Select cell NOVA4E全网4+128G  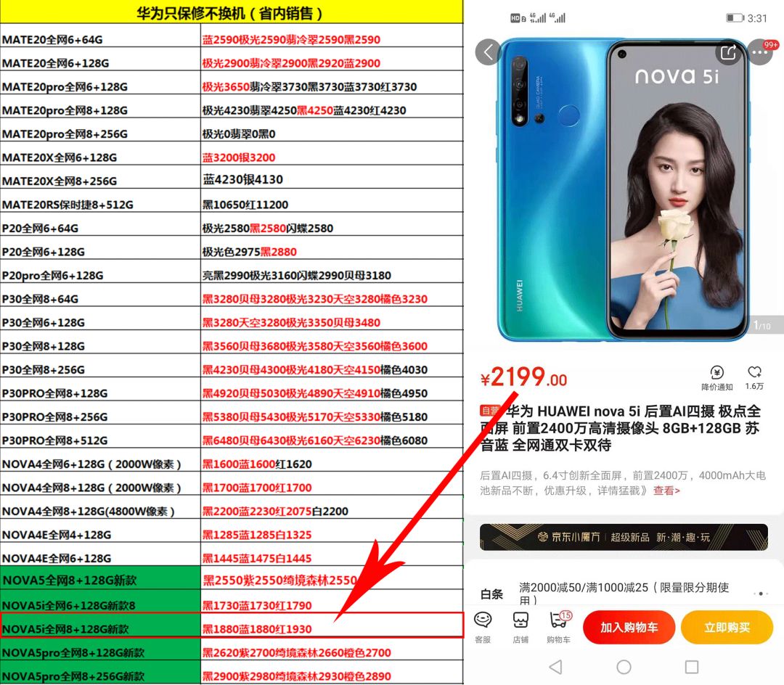click(100, 530)
